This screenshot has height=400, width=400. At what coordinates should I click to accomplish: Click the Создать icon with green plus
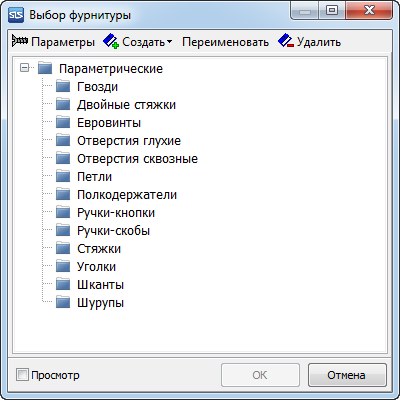[111, 42]
